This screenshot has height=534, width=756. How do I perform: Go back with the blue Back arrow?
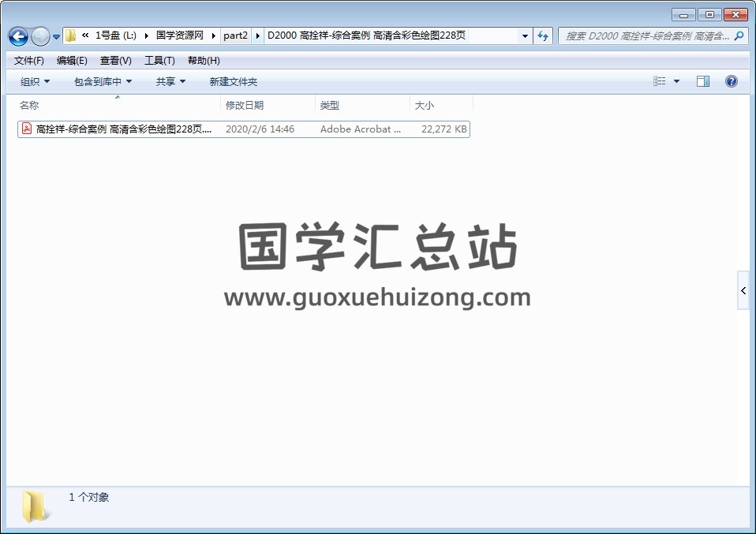pos(18,36)
